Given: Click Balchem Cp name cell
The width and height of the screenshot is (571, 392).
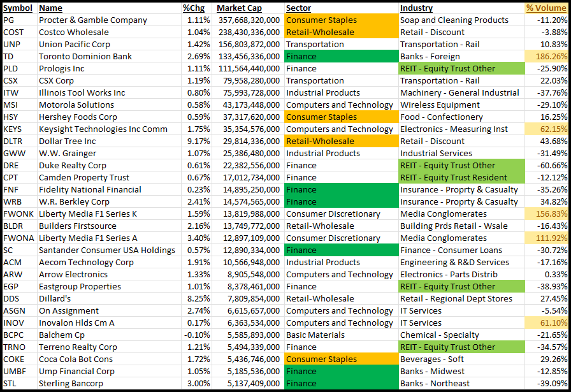Looking at the screenshot, I should point(109,335).
